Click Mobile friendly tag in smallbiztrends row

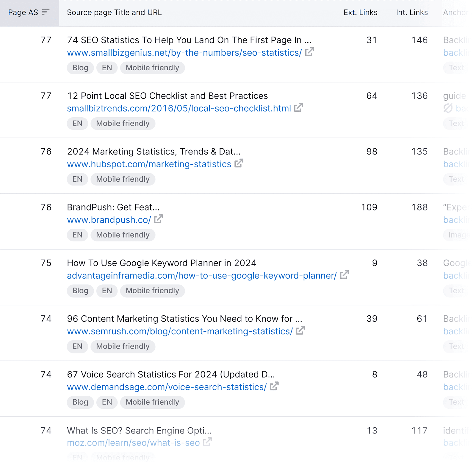(123, 124)
